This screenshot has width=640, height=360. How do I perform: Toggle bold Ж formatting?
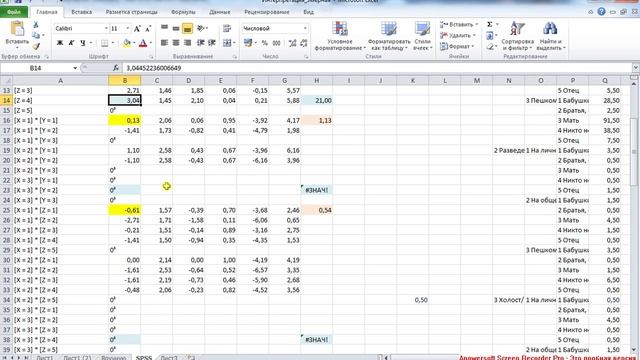coord(60,42)
